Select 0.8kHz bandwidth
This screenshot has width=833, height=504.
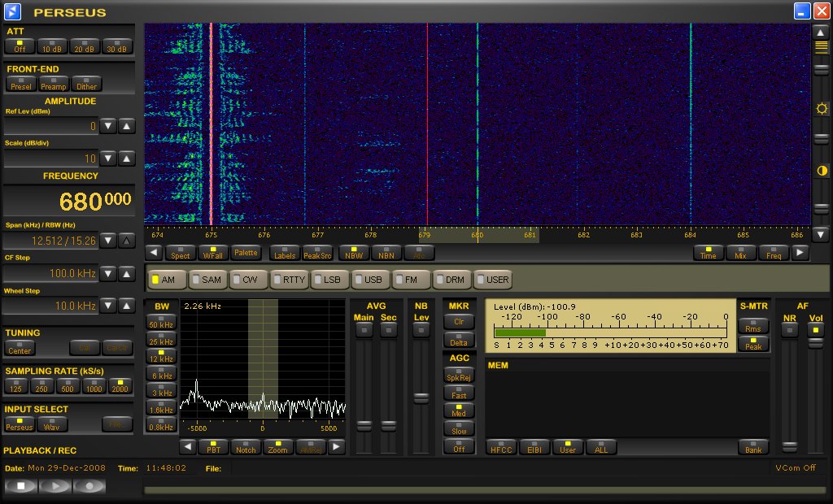161,424
